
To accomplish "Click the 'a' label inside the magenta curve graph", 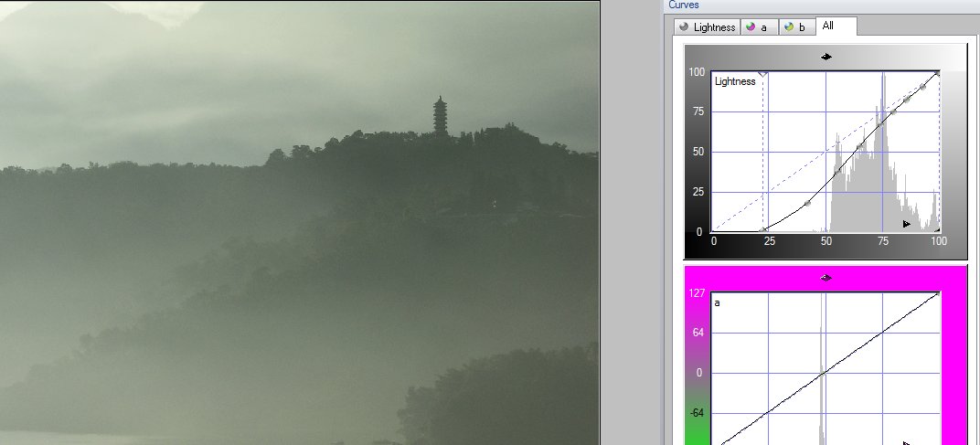I will coord(718,303).
